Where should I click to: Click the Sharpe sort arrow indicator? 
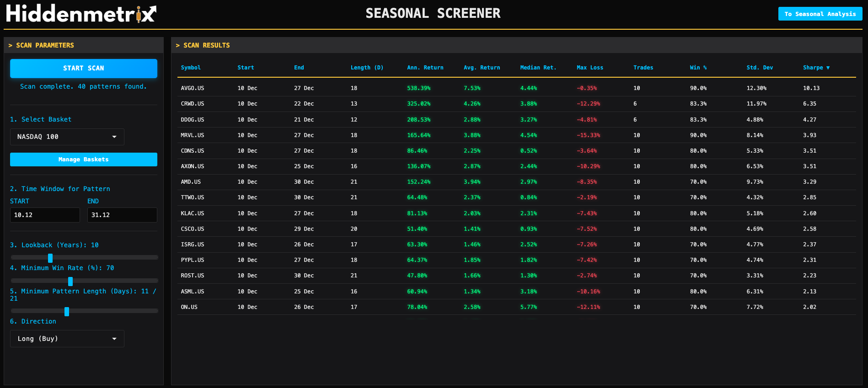tap(828, 68)
